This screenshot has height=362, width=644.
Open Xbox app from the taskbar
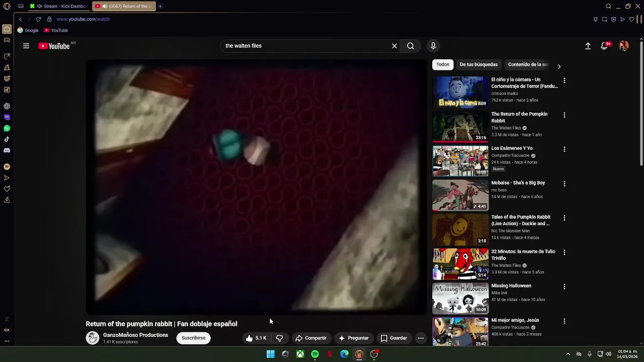(x=300, y=354)
